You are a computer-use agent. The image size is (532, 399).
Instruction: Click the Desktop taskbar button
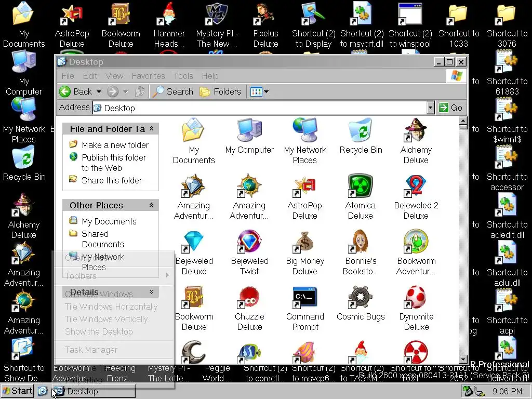point(94,391)
